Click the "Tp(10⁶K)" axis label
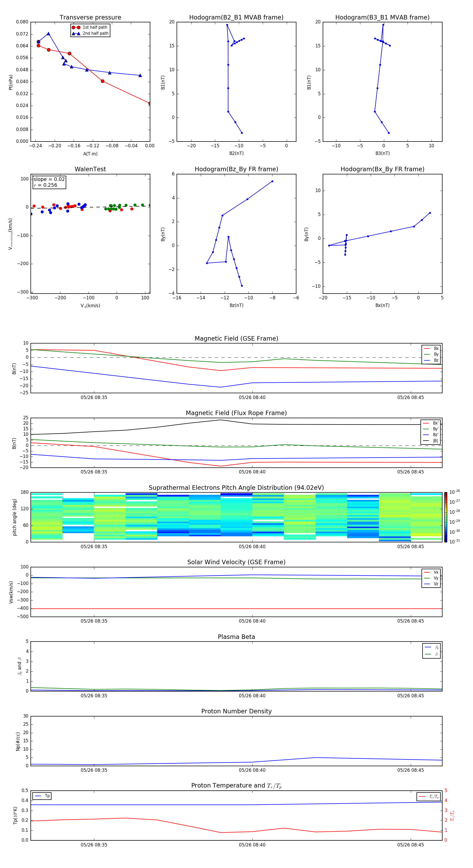The width and height of the screenshot is (473, 868). 15,815
